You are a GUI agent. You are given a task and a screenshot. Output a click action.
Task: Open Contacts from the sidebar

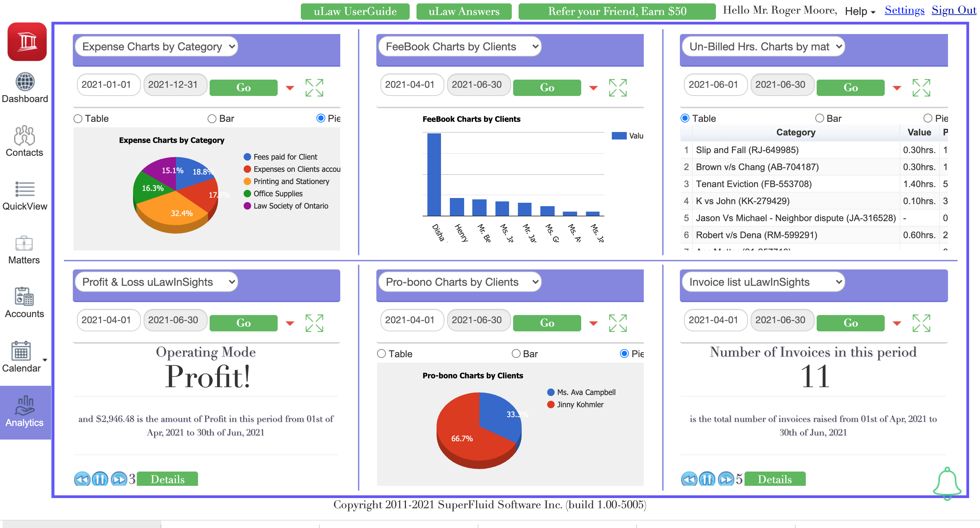tap(24, 136)
